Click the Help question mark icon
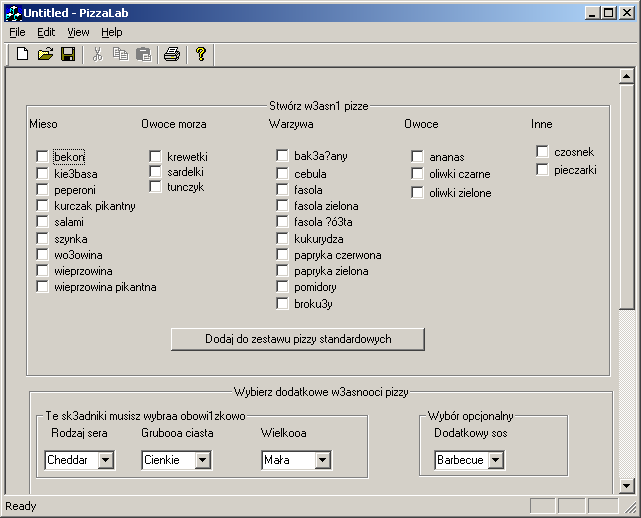The height and width of the screenshot is (518, 641). (x=200, y=54)
